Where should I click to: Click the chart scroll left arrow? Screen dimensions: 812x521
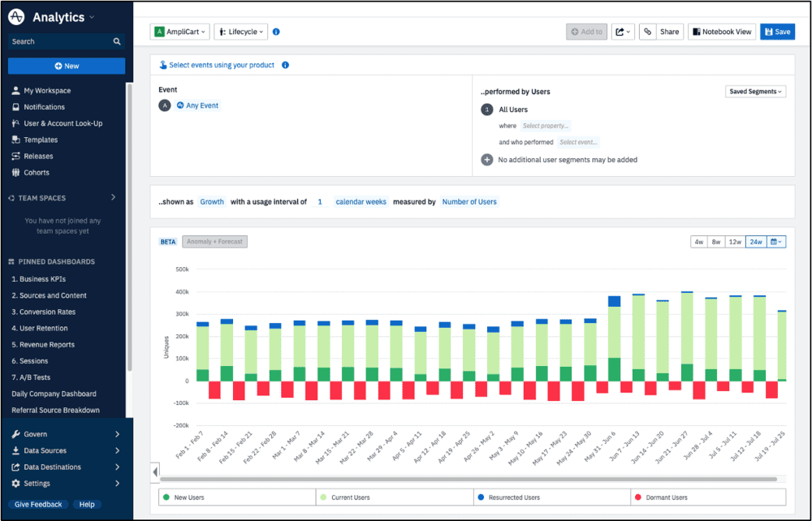pyautogui.click(x=155, y=471)
